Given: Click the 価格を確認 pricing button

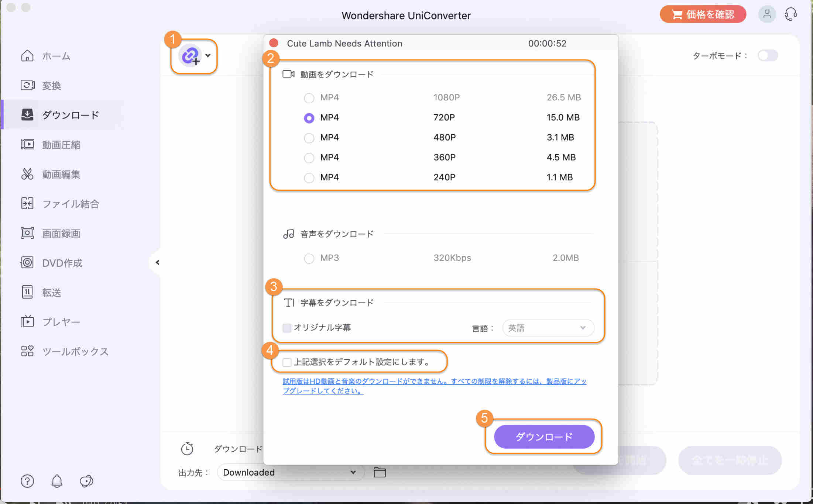Looking at the screenshot, I should [x=703, y=14].
